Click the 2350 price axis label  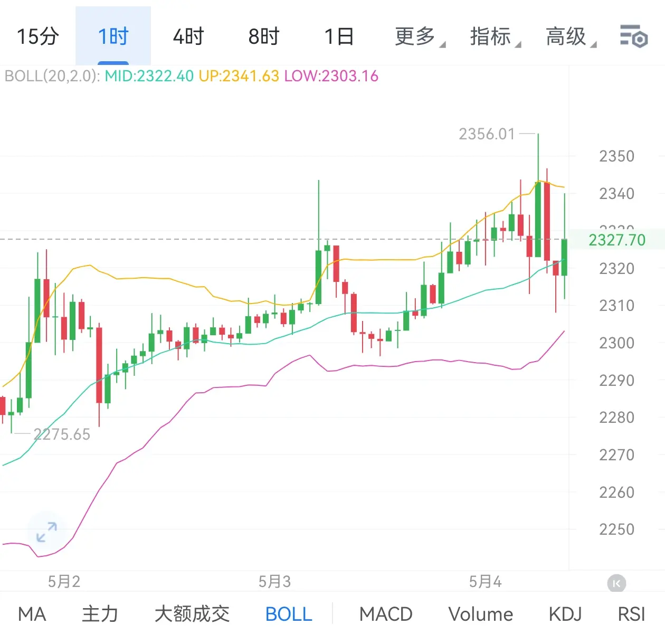(x=616, y=156)
